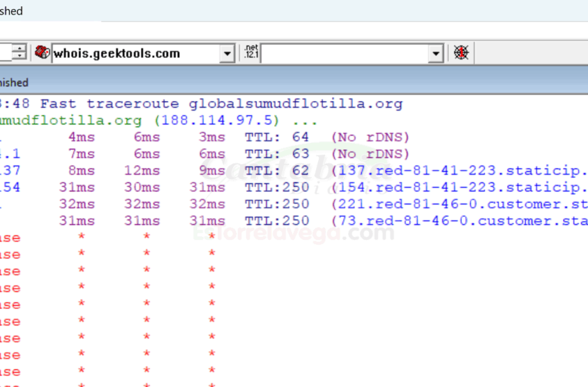This screenshot has width=588, height=387.
Task: Click the TTL: 62 value in third hop
Action: pos(277,171)
